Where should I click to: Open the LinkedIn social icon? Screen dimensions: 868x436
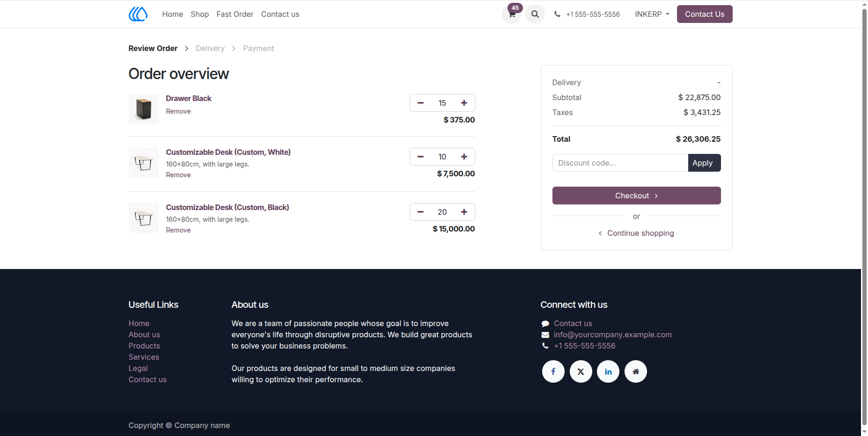(608, 371)
